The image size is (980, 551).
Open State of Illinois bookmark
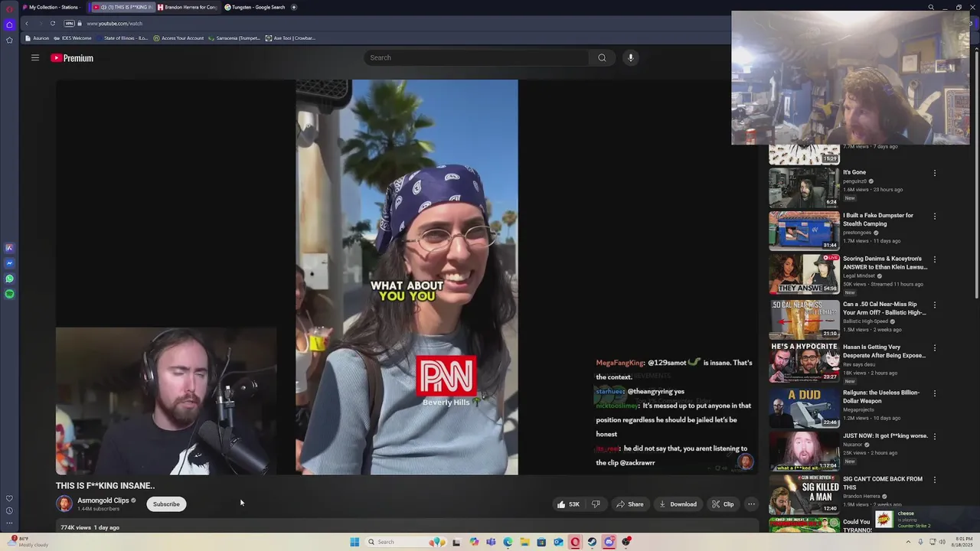click(122, 37)
